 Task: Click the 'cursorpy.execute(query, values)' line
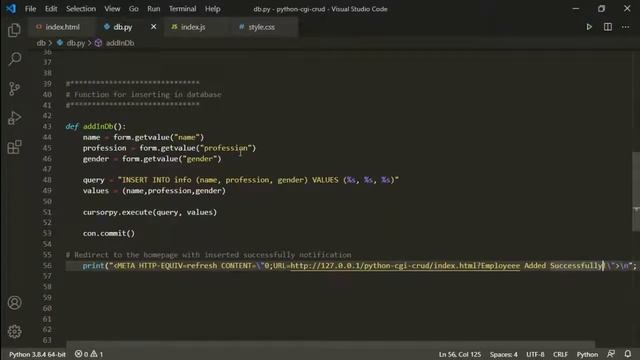coord(150,212)
